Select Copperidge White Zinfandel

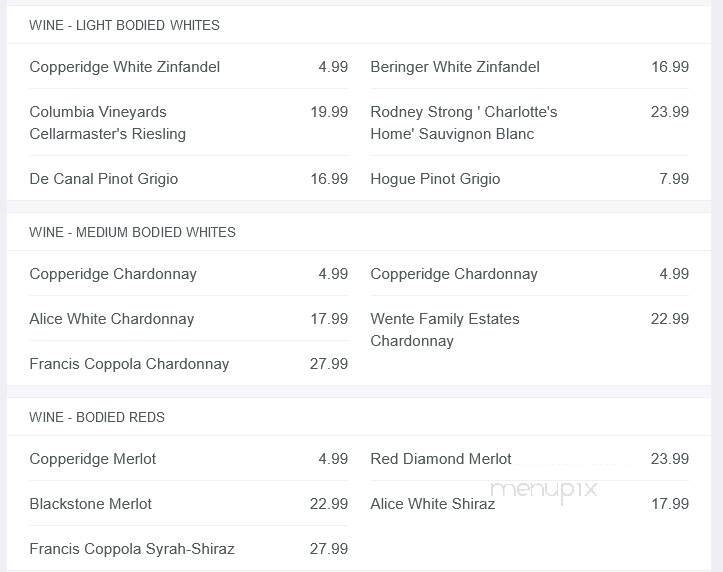pos(125,67)
